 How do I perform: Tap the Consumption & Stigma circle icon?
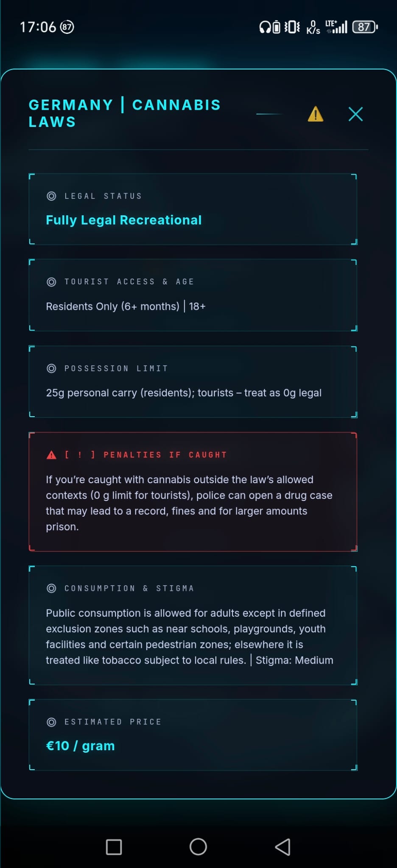pos(51,588)
